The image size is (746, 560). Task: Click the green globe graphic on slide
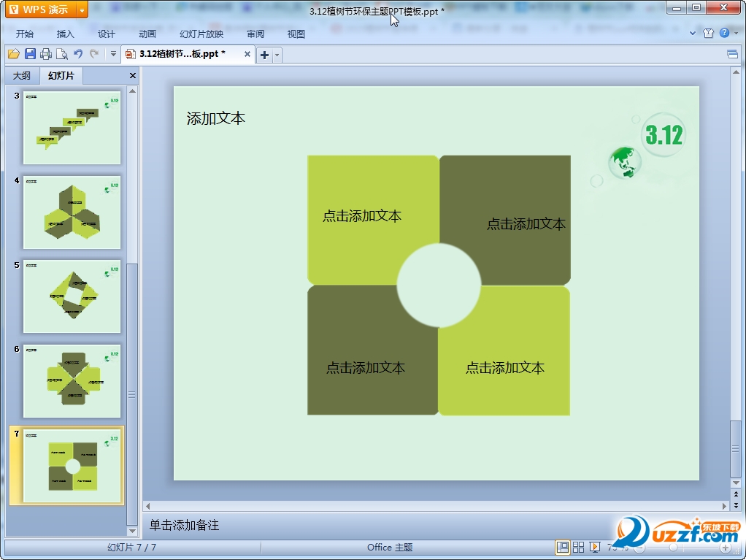[625, 163]
